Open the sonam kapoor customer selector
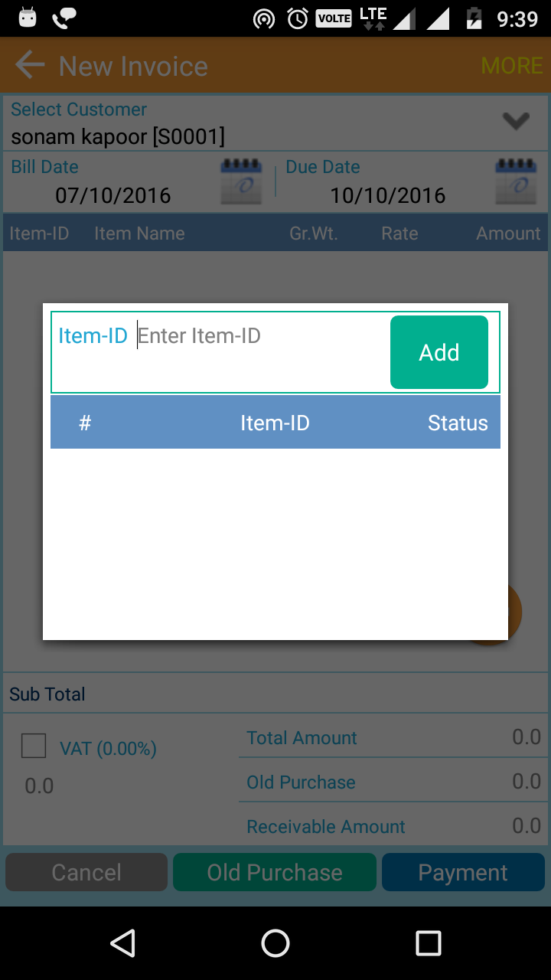551x980 pixels. [x=118, y=137]
